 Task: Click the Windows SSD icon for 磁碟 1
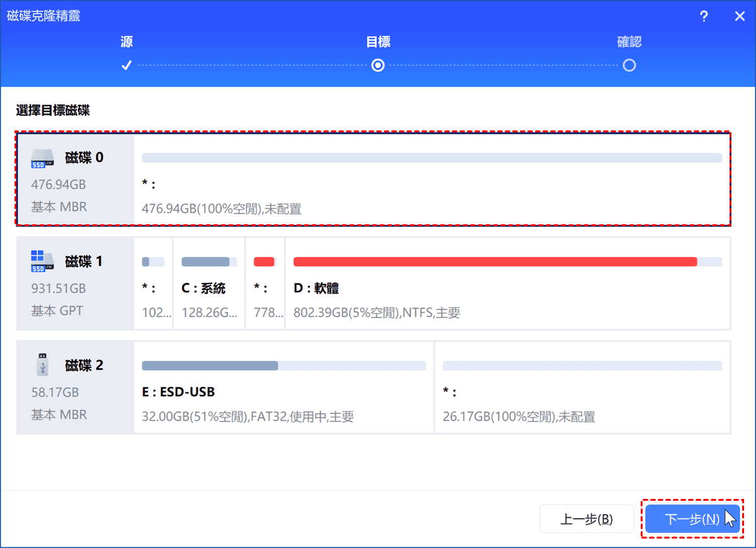tap(38, 261)
